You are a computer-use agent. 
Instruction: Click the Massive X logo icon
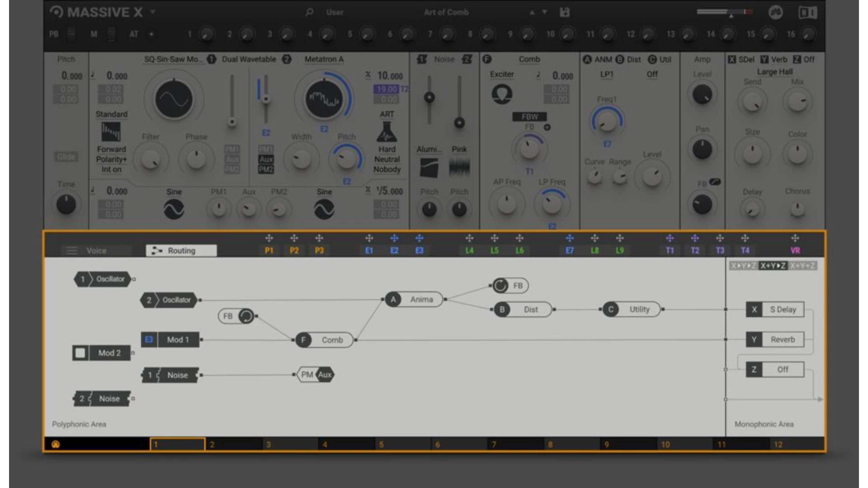(x=57, y=12)
